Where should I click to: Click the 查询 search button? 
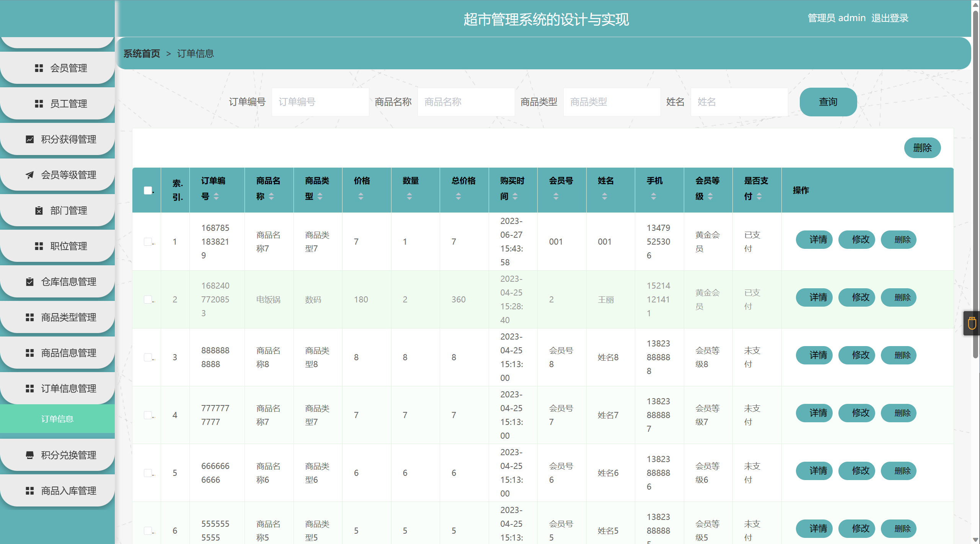click(x=828, y=102)
